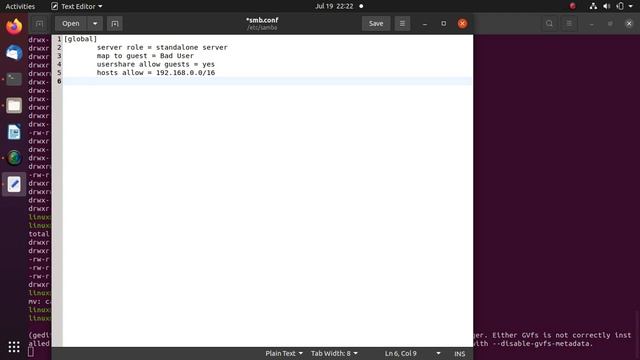Open the Text Editor app menu
This screenshot has height=360, width=640.
[x=77, y=6]
